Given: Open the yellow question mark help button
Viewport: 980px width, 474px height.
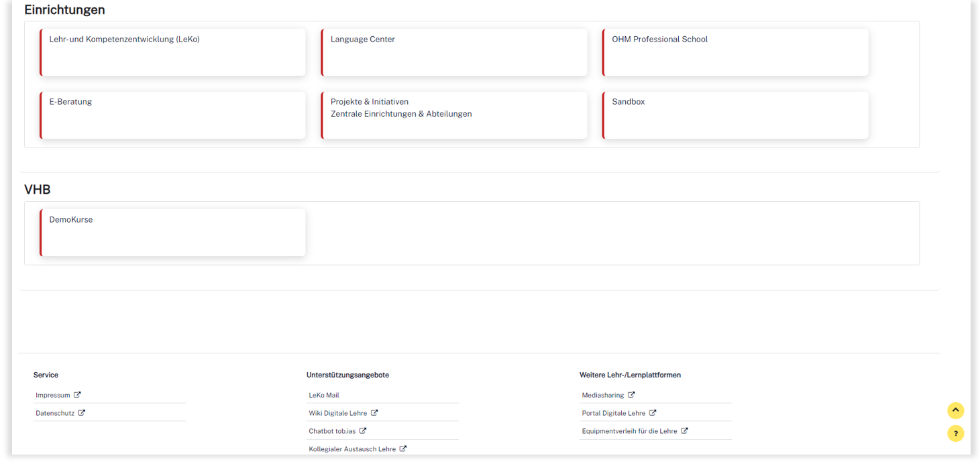Looking at the screenshot, I should pos(955,434).
